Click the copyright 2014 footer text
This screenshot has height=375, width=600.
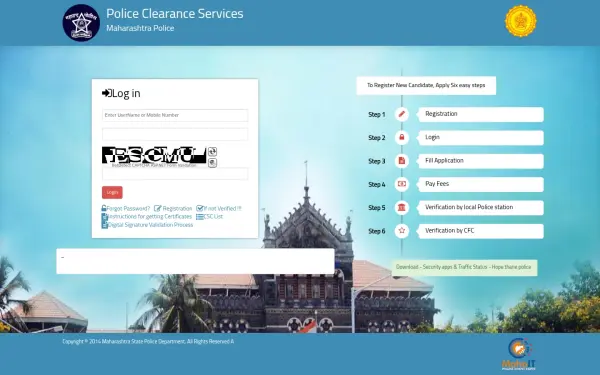[148, 341]
